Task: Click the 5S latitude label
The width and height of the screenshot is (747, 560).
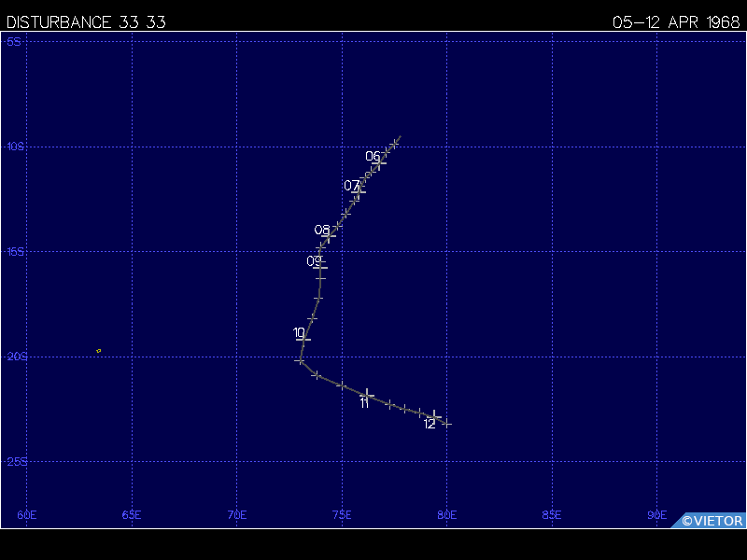Action: (14, 42)
